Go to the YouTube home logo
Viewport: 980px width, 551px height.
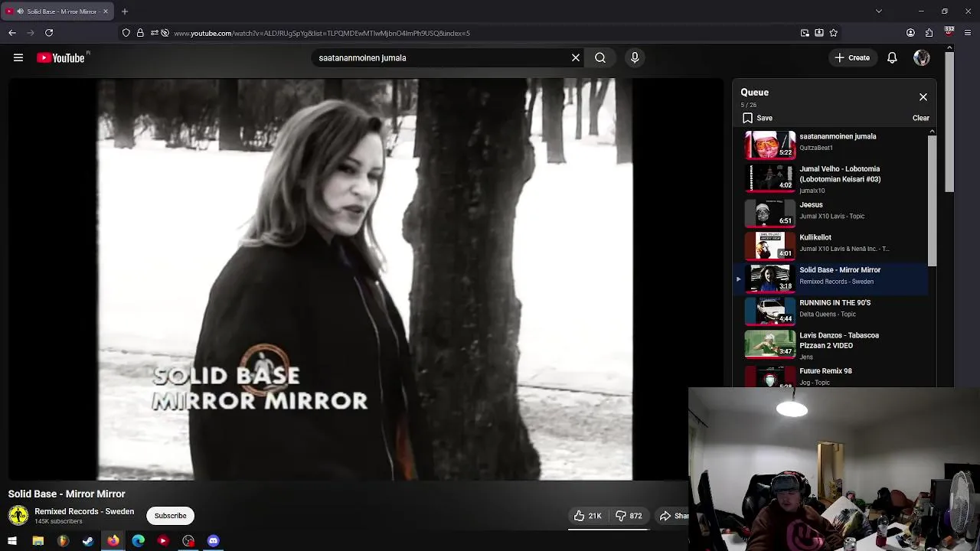[60, 57]
